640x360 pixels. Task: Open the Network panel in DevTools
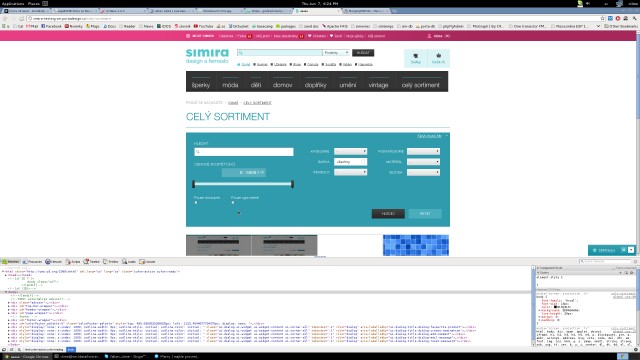pos(54,262)
